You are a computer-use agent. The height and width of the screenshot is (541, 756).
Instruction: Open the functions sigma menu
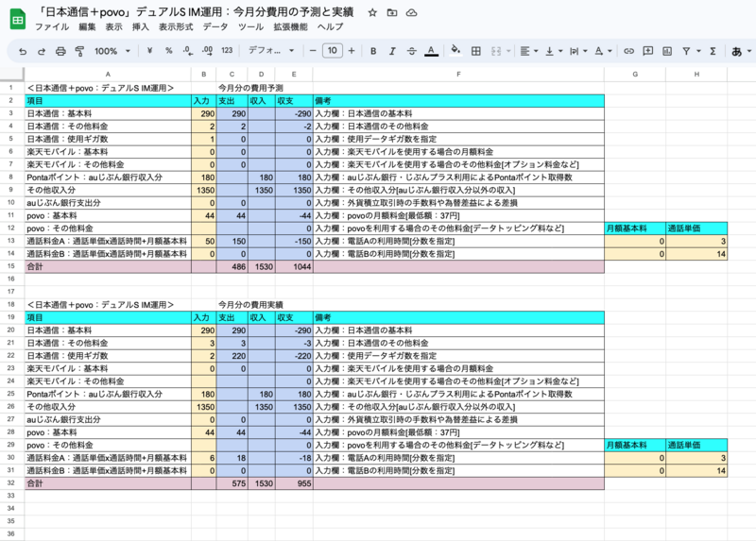713,51
